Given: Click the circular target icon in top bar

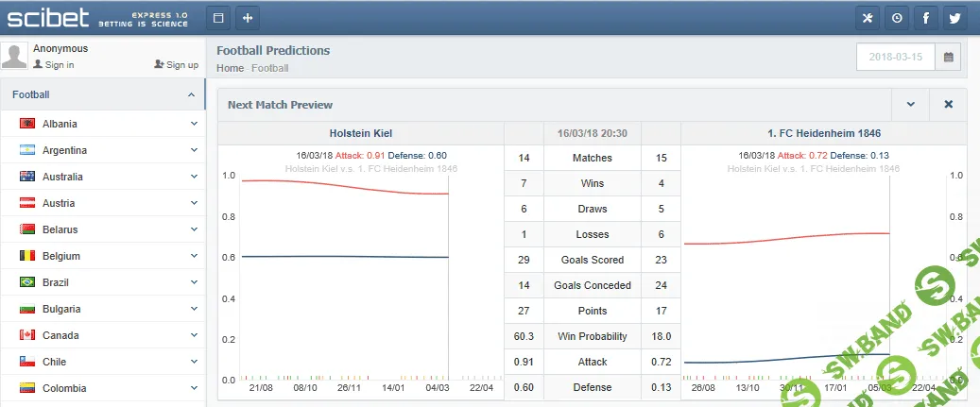Looking at the screenshot, I should tap(897, 18).
